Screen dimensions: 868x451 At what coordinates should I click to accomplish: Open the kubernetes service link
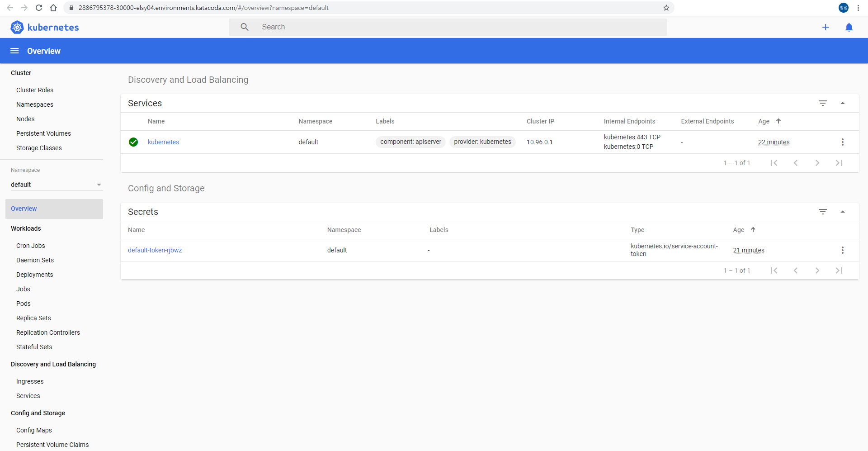163,142
